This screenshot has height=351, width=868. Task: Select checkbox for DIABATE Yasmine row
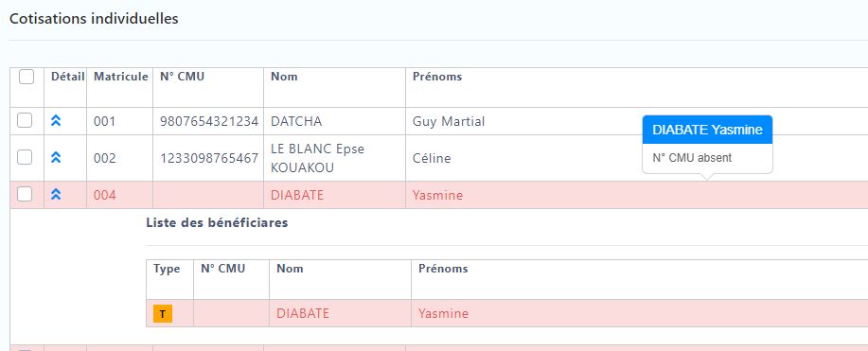coord(25,194)
